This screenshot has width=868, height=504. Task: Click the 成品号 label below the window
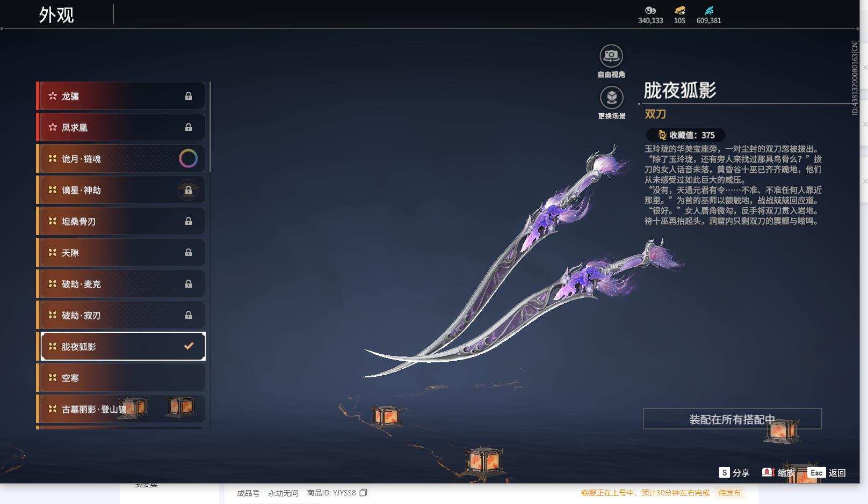(248, 493)
